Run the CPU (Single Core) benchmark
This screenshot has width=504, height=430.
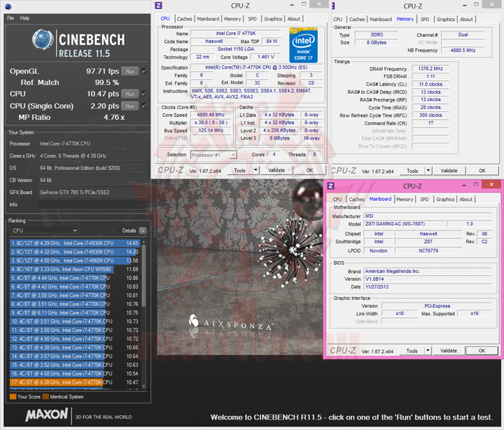coord(130,106)
